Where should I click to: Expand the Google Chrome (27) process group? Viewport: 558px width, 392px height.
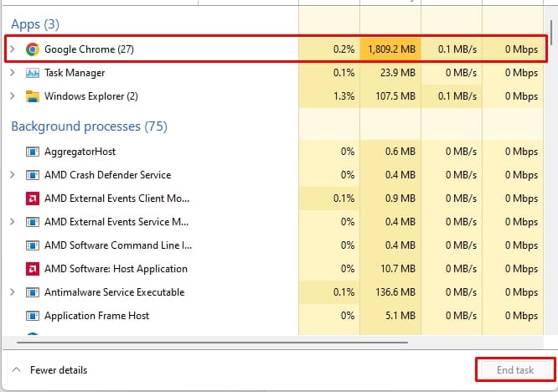click(13, 49)
